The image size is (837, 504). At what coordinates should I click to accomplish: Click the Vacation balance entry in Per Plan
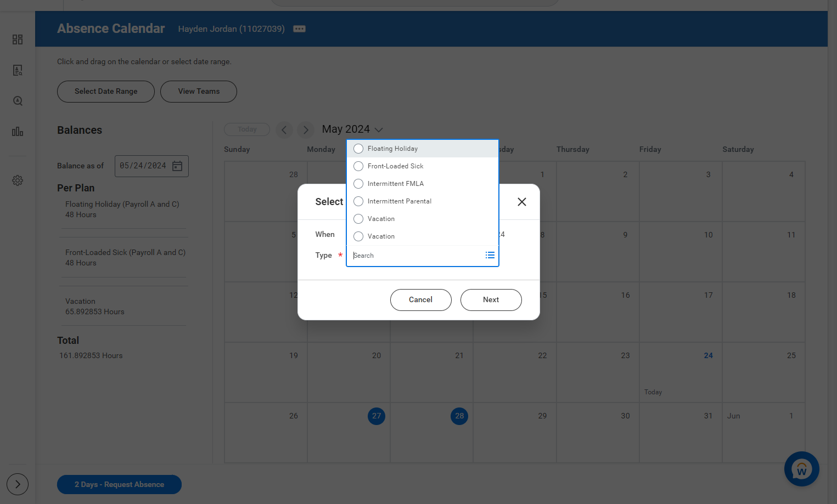pos(95,307)
